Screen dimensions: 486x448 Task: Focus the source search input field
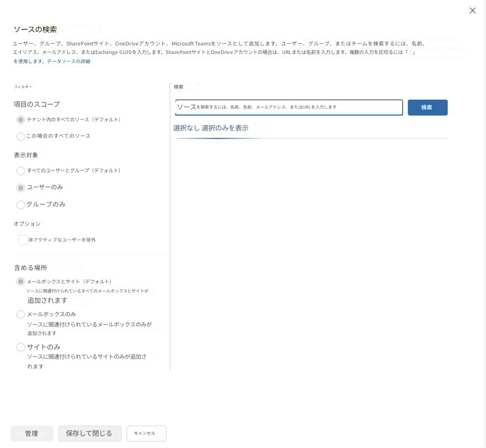click(x=289, y=107)
